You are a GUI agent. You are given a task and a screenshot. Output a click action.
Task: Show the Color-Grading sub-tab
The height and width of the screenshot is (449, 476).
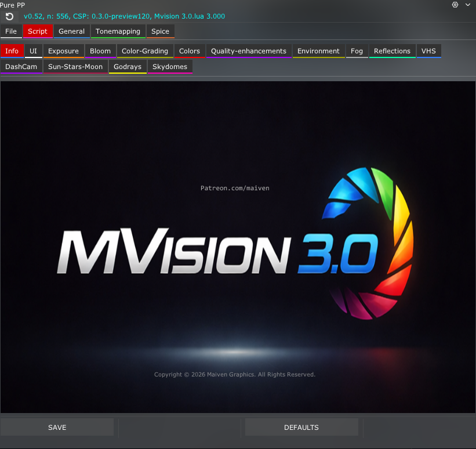145,51
